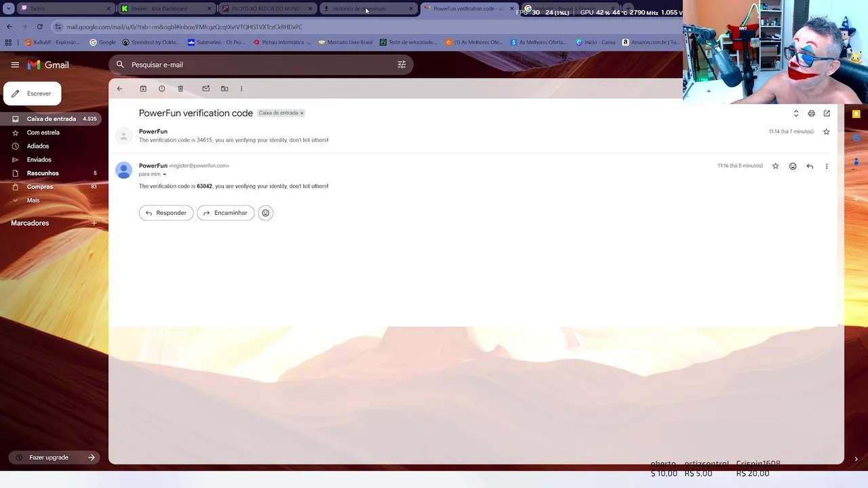
Task: Open the Mercado Livre Brasil bookmark
Action: (x=345, y=42)
